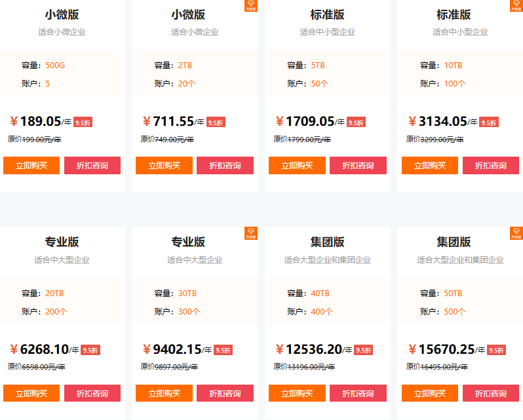Click 折扣咨询 for the ¥15670.25 集团版 plan
This screenshot has width=523, height=420.
pos(490,393)
